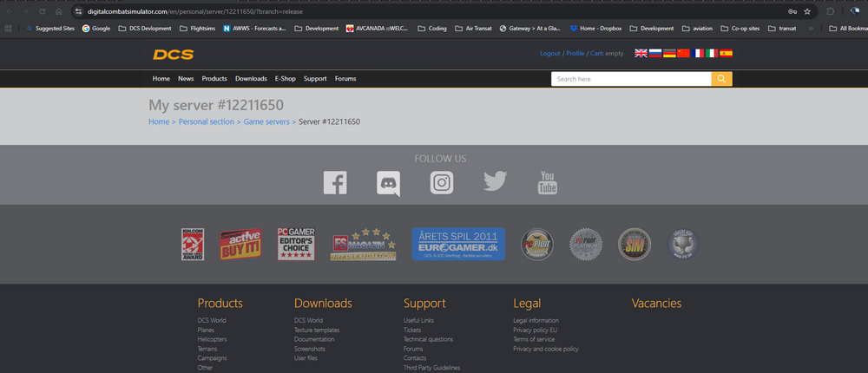Switch language with the UK flag
Viewport: 868px width, 373px height.
pos(641,53)
